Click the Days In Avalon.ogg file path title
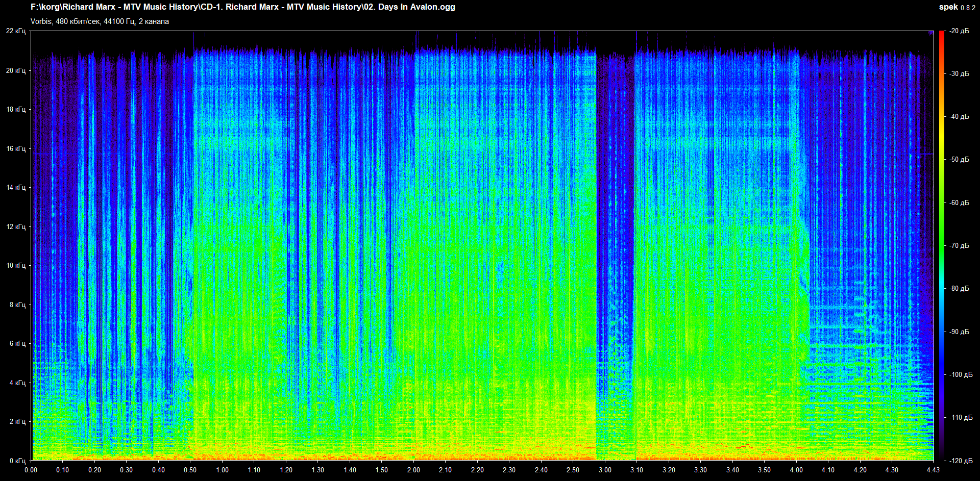Image resolution: width=980 pixels, height=481 pixels. [x=242, y=7]
